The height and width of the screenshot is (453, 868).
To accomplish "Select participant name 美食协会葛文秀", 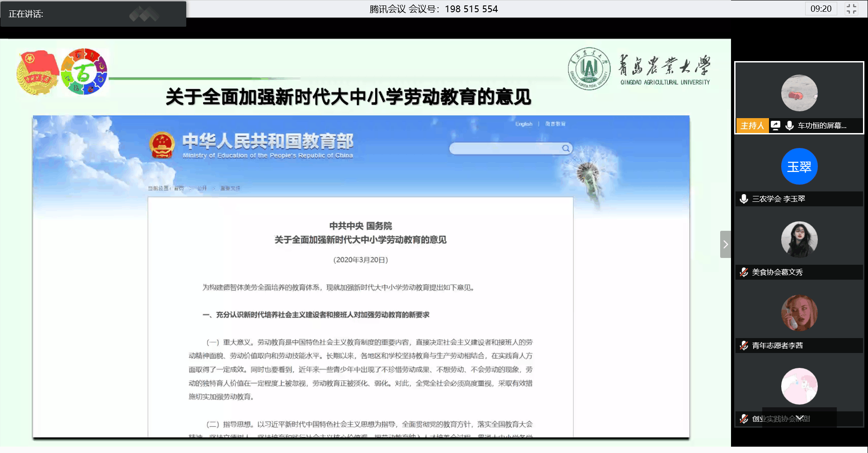I will (778, 272).
